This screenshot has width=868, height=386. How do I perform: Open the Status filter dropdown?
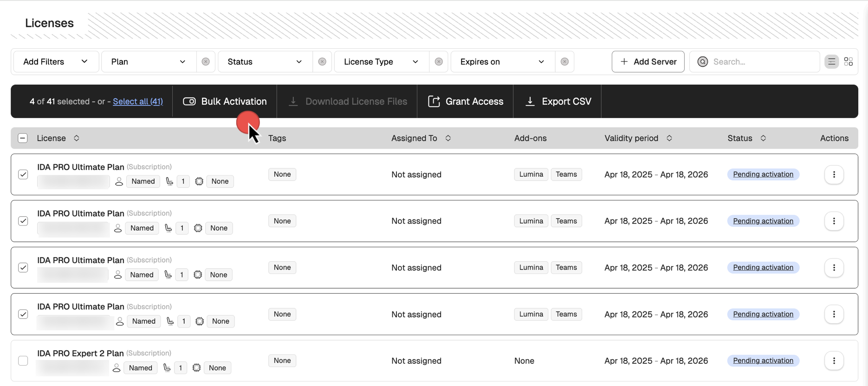pyautogui.click(x=265, y=62)
